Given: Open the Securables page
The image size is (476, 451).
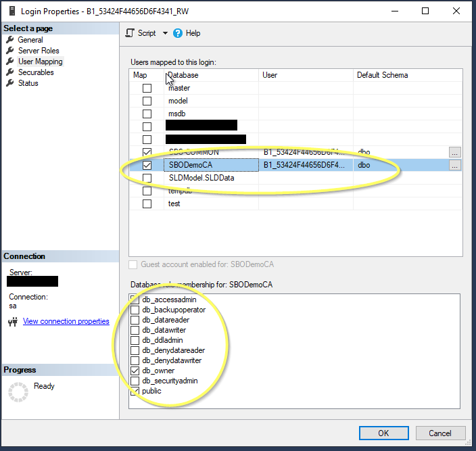Looking at the screenshot, I should tap(36, 72).
